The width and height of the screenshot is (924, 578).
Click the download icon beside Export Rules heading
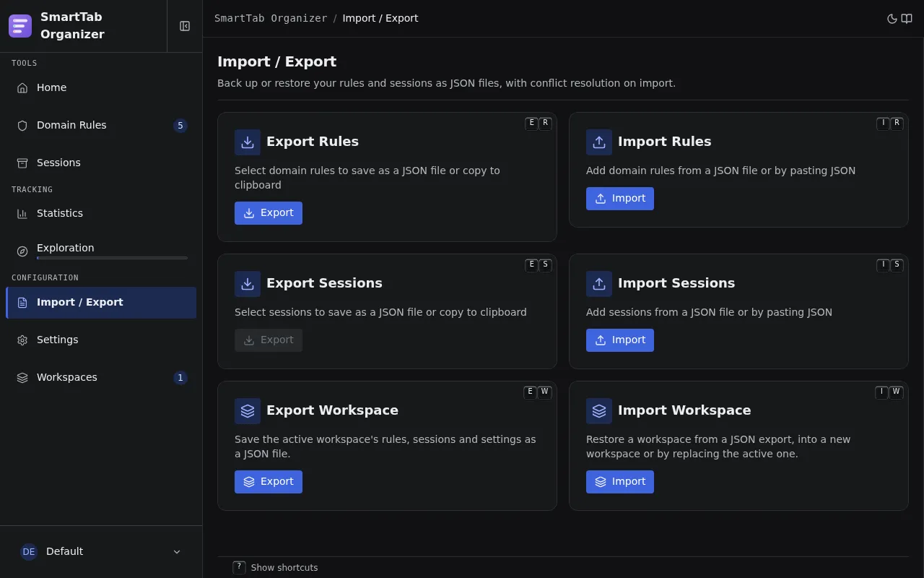248,142
